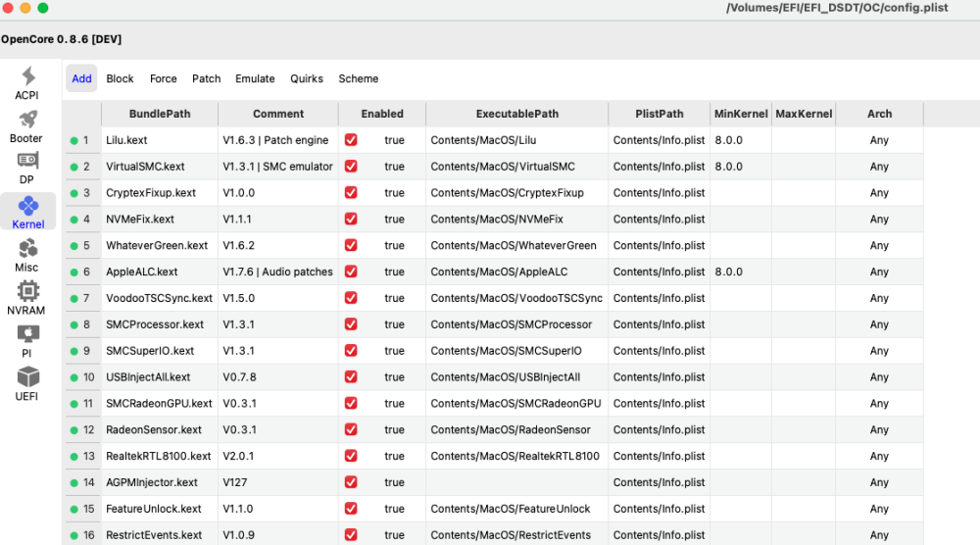Open the Misc section icon
Image resolution: width=980 pixels, height=545 pixels.
tap(26, 248)
